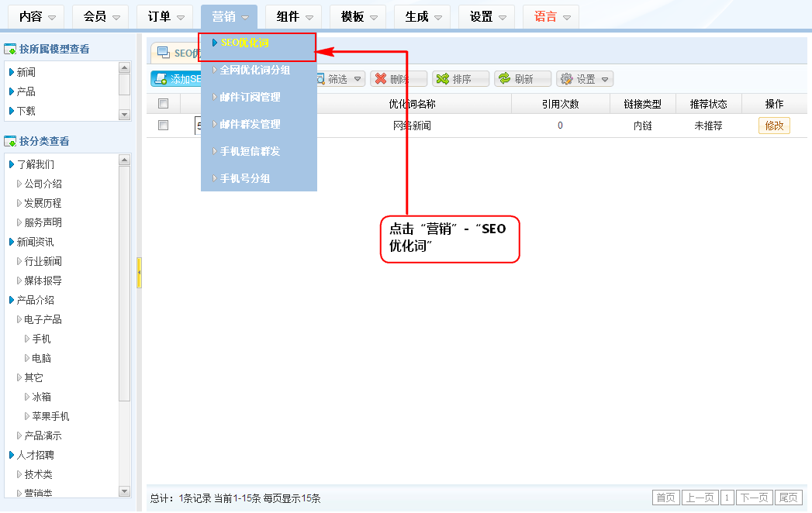Expand the 其它 category tree node

click(x=20, y=377)
